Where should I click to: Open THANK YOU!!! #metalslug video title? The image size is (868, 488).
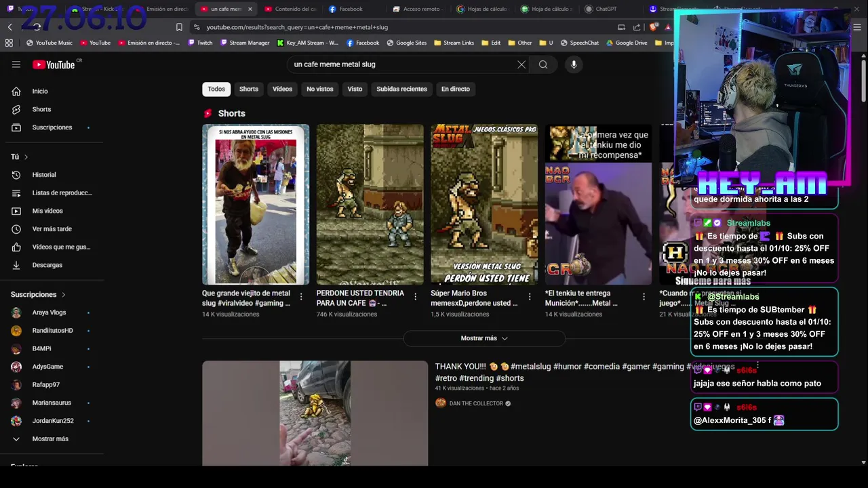[585, 372]
